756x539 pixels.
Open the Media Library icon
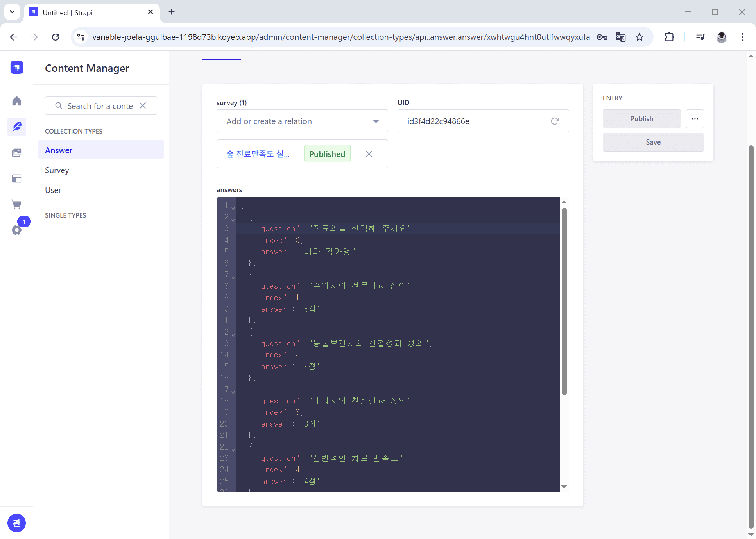pyautogui.click(x=17, y=153)
